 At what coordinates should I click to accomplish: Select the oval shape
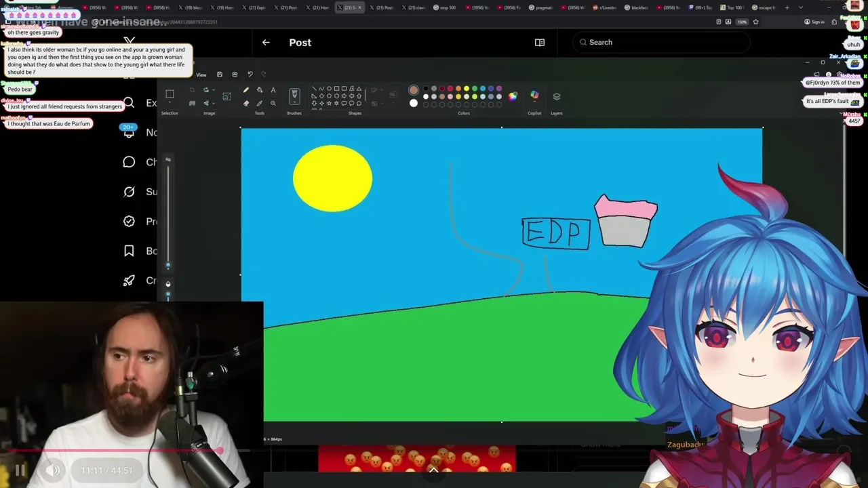[x=329, y=89]
